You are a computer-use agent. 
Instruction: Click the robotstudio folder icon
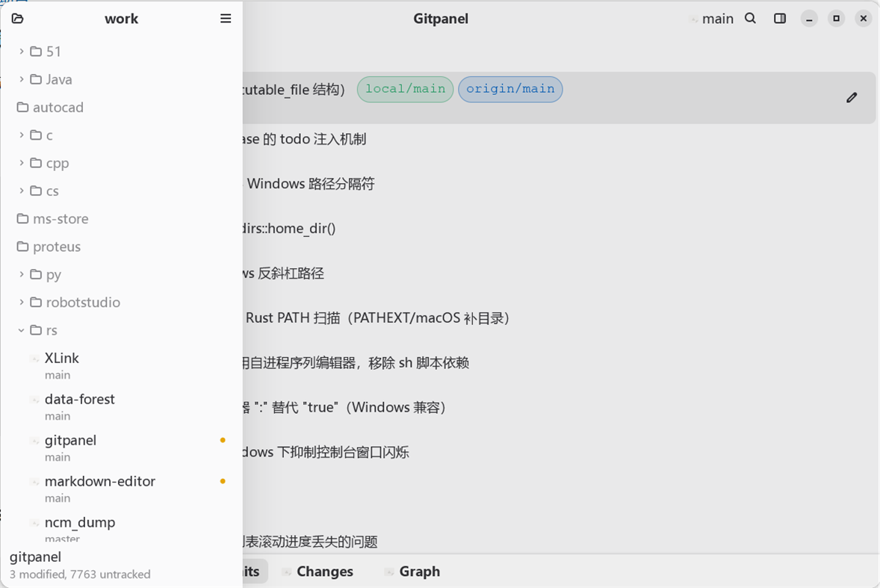(36, 303)
